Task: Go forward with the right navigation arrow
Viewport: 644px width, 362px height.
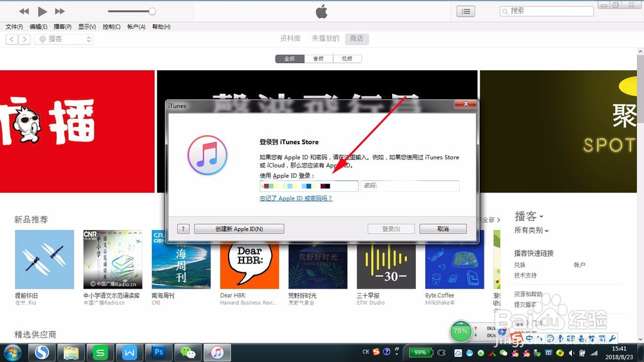Action: click(24, 39)
